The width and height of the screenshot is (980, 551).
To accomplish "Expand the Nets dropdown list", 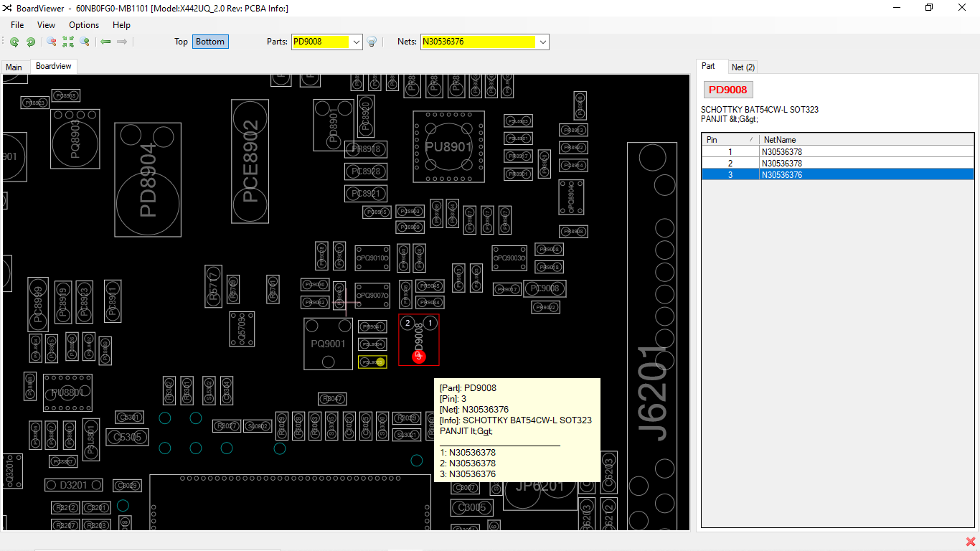I will (543, 42).
